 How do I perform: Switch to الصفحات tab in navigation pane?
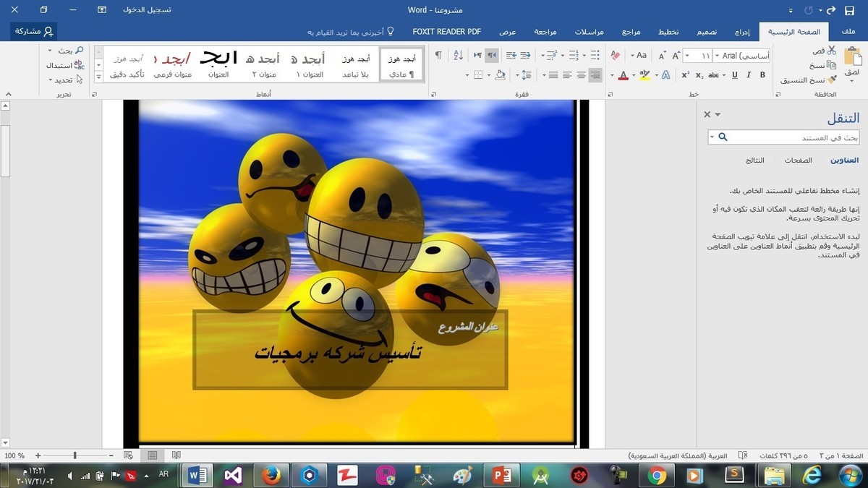(x=798, y=160)
